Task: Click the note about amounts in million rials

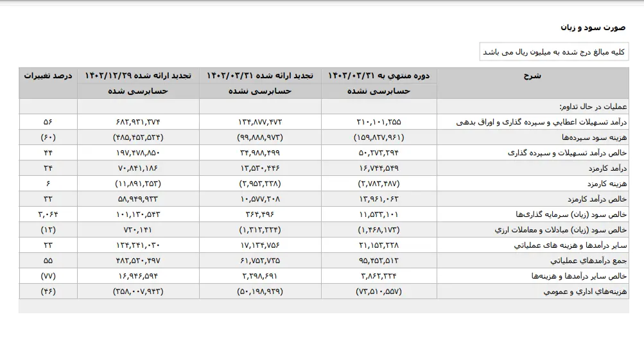Action: [x=554, y=52]
